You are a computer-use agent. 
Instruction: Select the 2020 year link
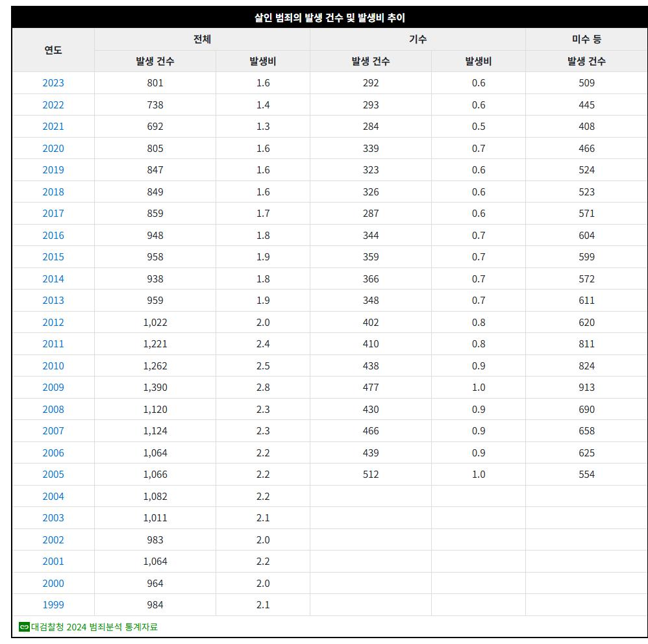point(53,149)
